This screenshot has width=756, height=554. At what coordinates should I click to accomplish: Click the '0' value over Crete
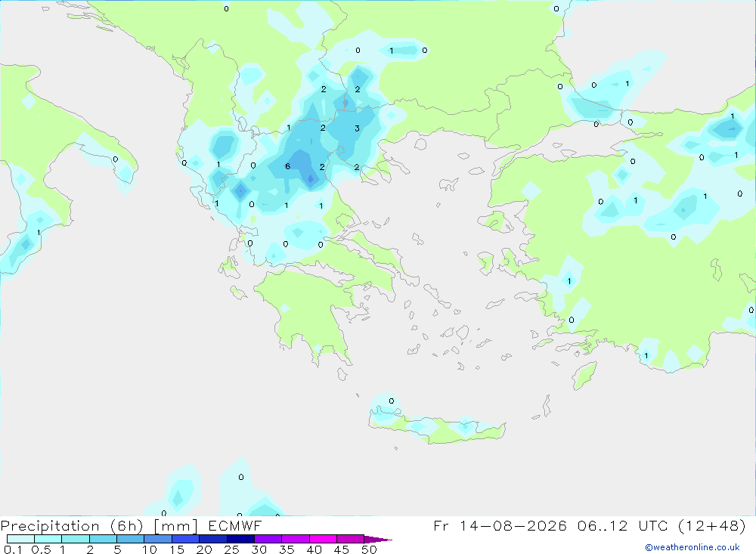[x=392, y=401]
